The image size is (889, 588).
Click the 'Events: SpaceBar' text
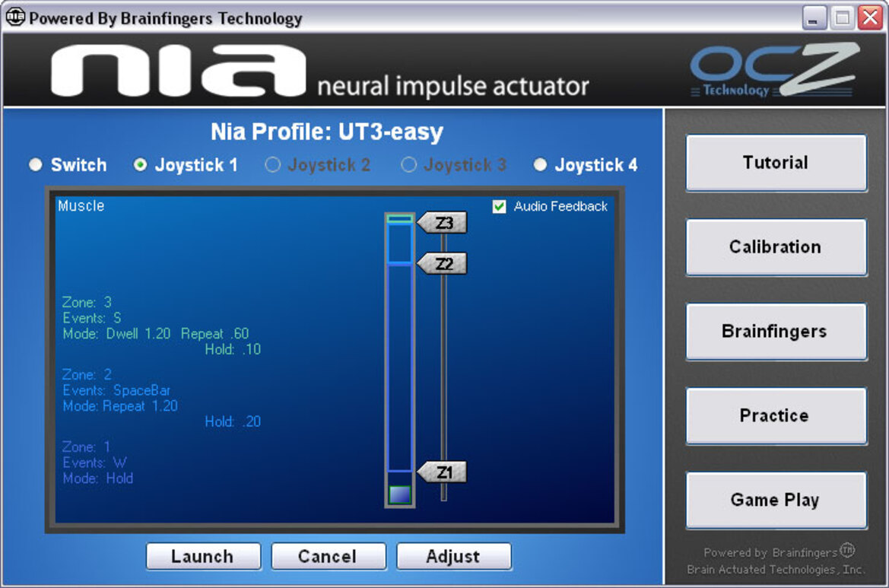[x=116, y=391]
